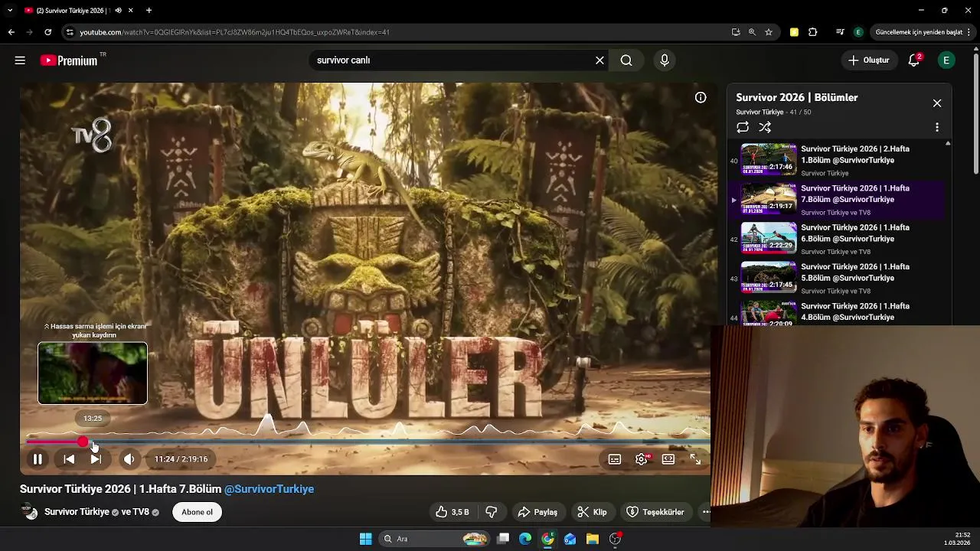The image size is (980, 551).
Task: Open browser extensions puzzle menu
Action: coord(813,32)
